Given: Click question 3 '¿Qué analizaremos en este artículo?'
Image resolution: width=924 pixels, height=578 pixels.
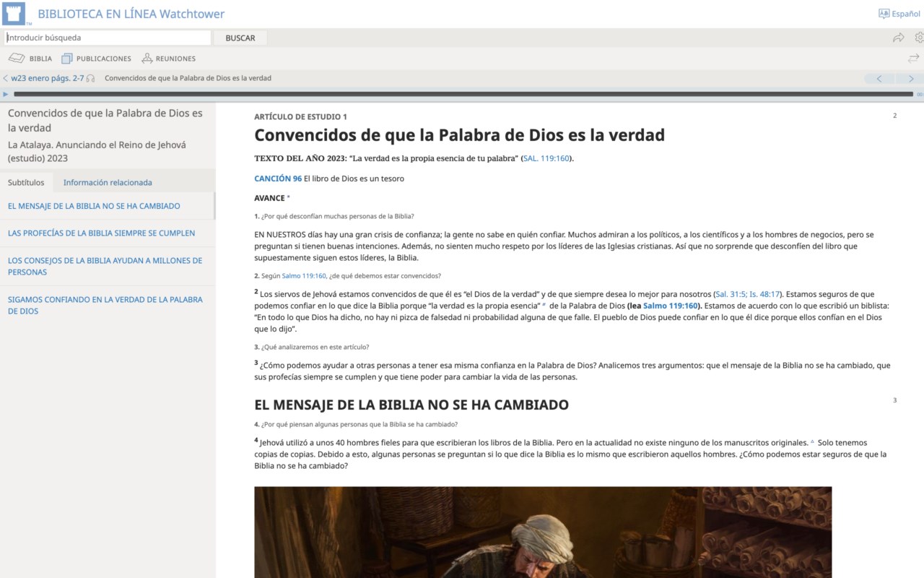Looking at the screenshot, I should (312, 347).
